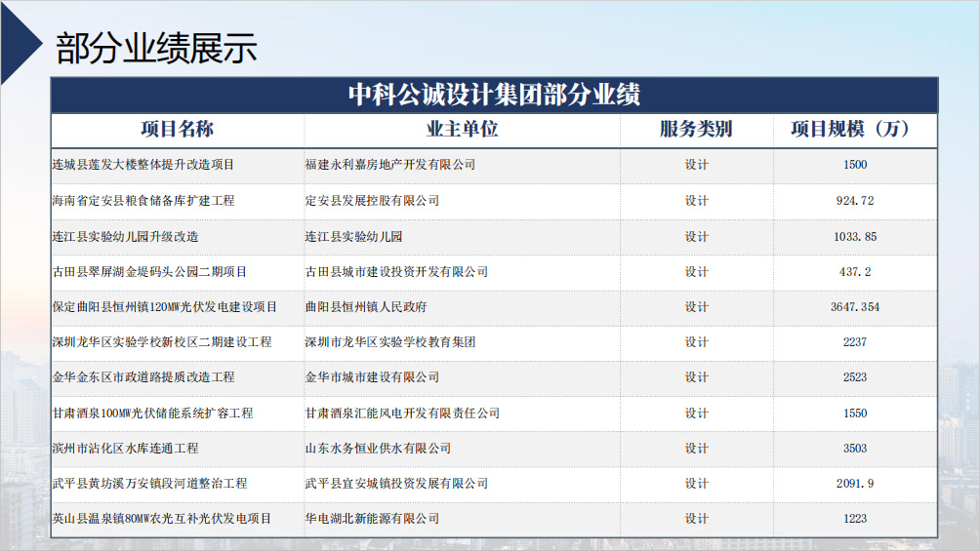
Task: Select the 华电湖北新能源有限公司 cell
Action: coord(372,519)
